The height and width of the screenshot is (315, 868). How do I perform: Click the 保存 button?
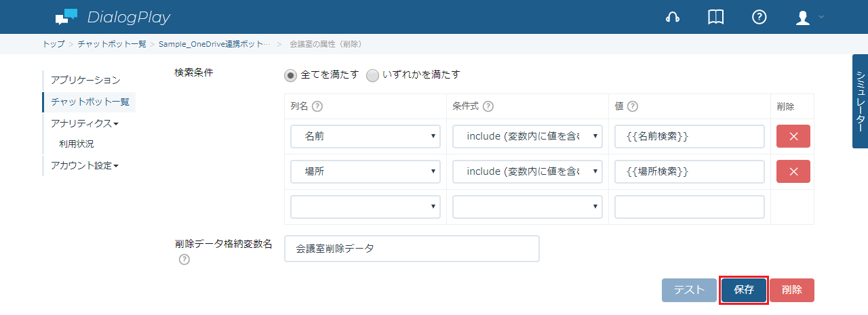point(744,290)
